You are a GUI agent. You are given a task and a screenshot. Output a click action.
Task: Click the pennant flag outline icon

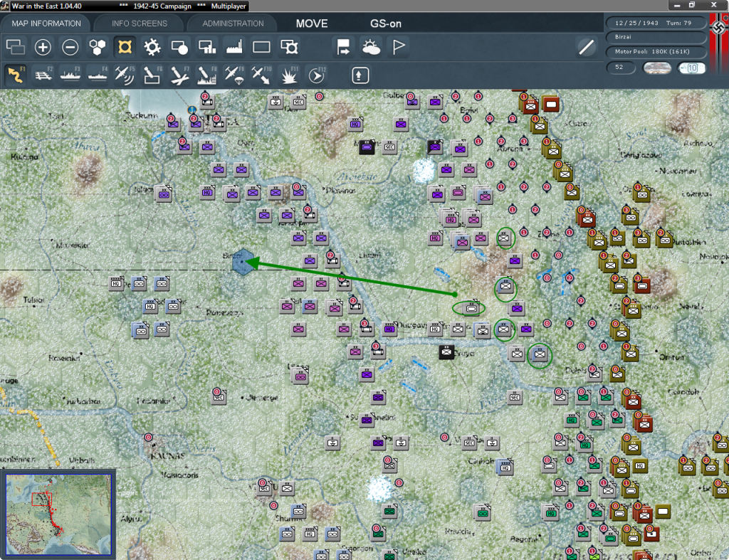[x=399, y=47]
